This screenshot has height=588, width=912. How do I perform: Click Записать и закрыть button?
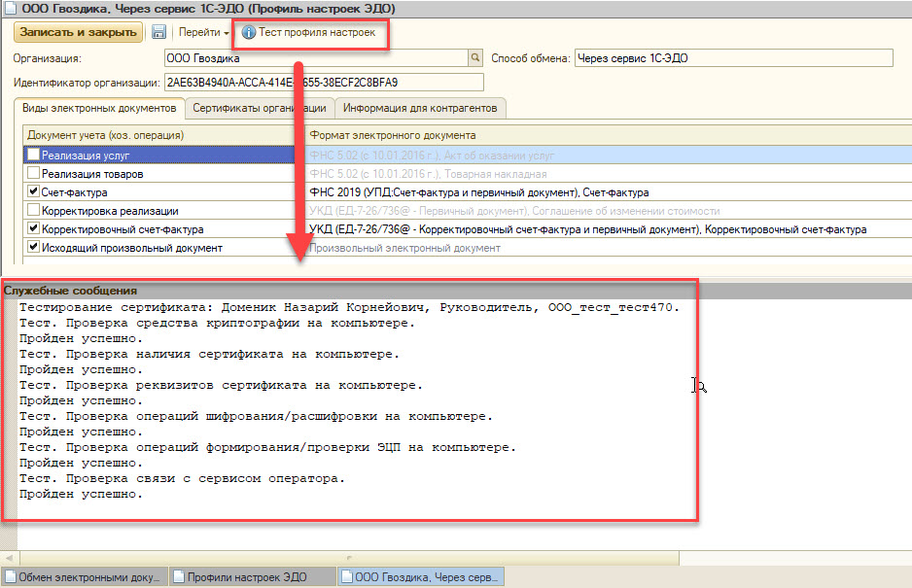(78, 32)
